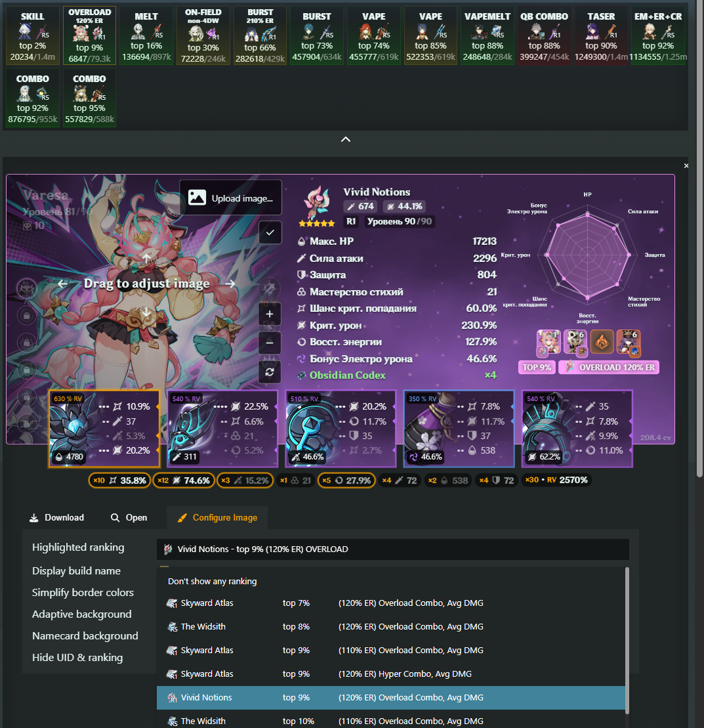
Task: Click the second team member portrait
Action: click(x=575, y=343)
